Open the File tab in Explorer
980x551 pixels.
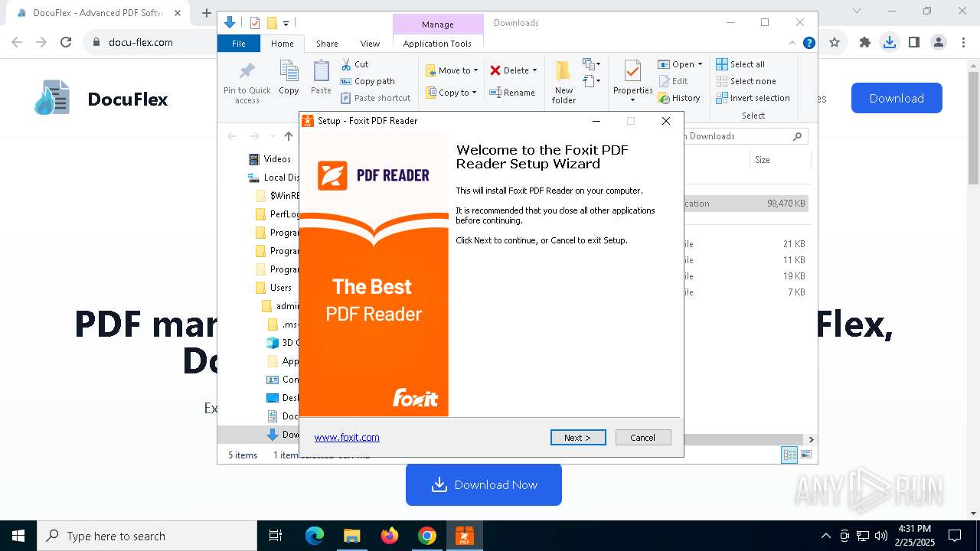(239, 44)
